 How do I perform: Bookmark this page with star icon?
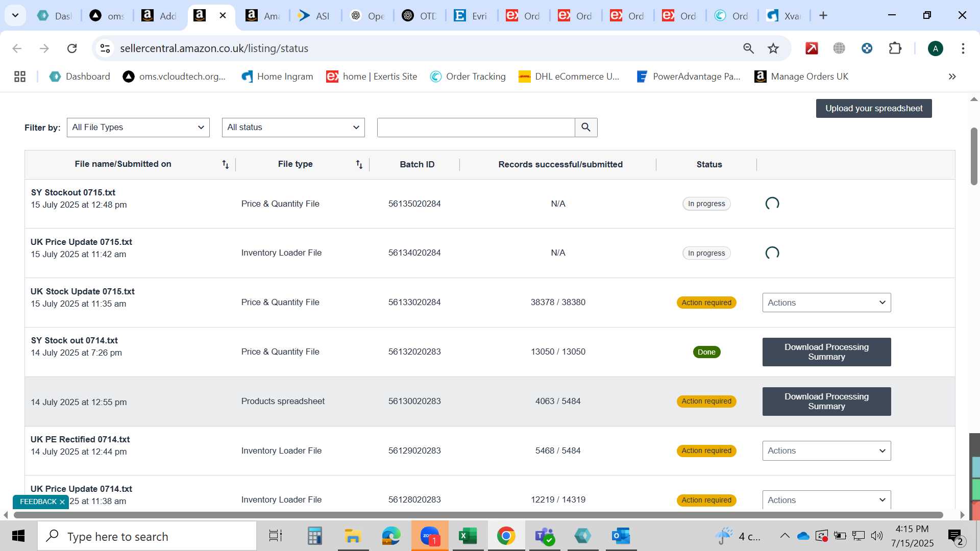click(773, 48)
